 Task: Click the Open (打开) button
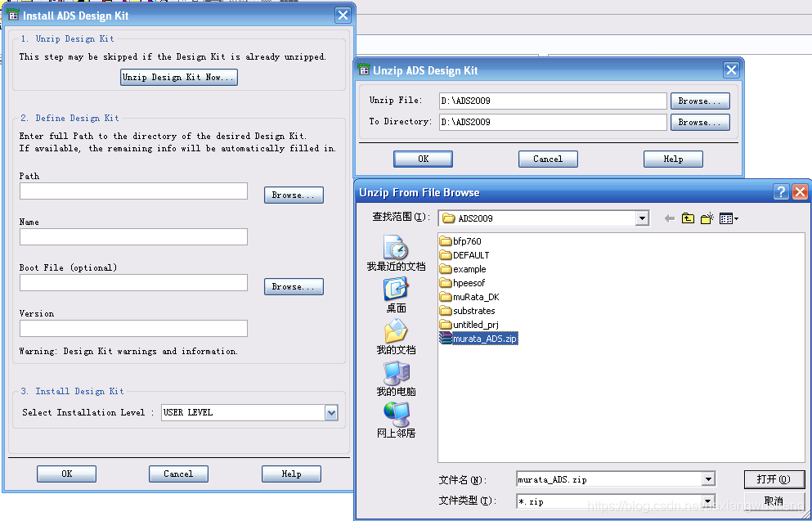click(774, 479)
